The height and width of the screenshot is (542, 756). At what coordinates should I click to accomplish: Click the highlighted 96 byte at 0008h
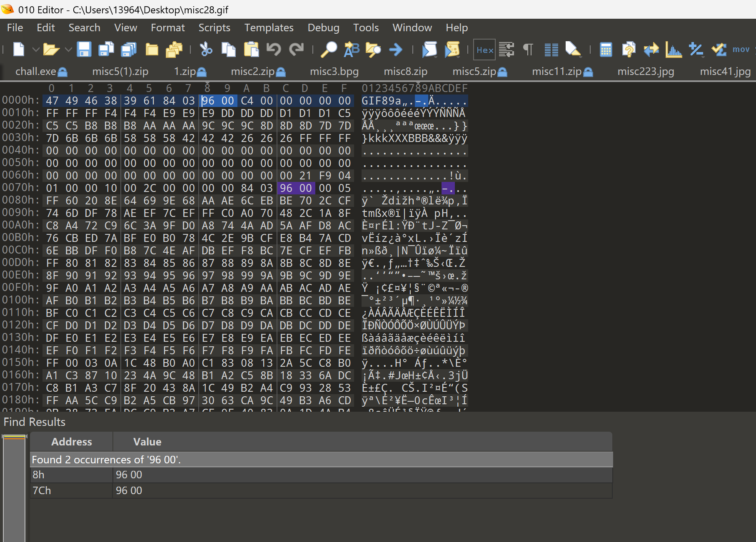[208, 101]
